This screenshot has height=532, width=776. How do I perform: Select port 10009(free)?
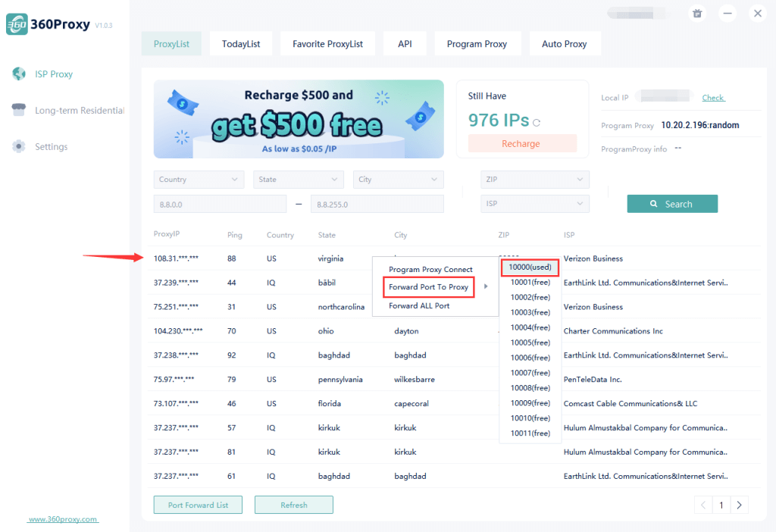pyautogui.click(x=530, y=403)
